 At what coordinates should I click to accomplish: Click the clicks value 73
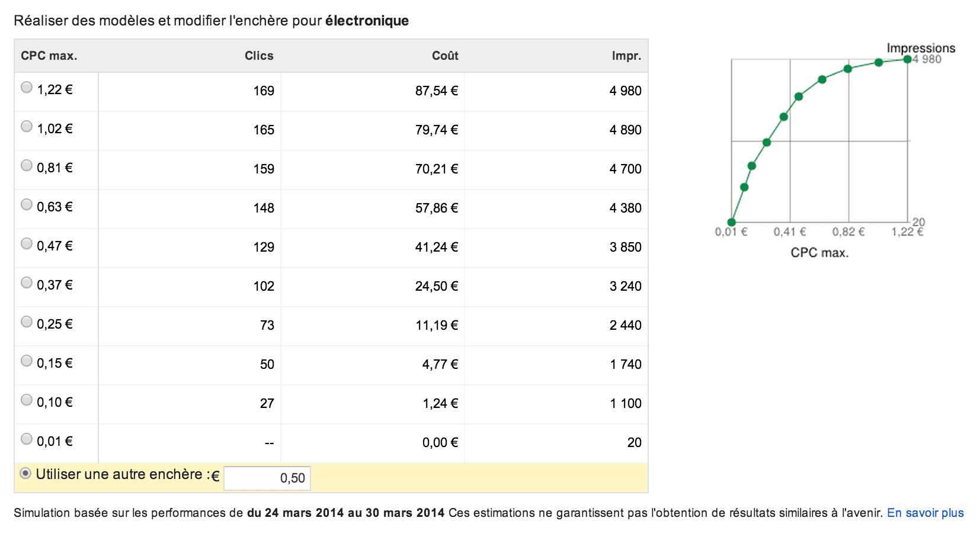pos(267,326)
